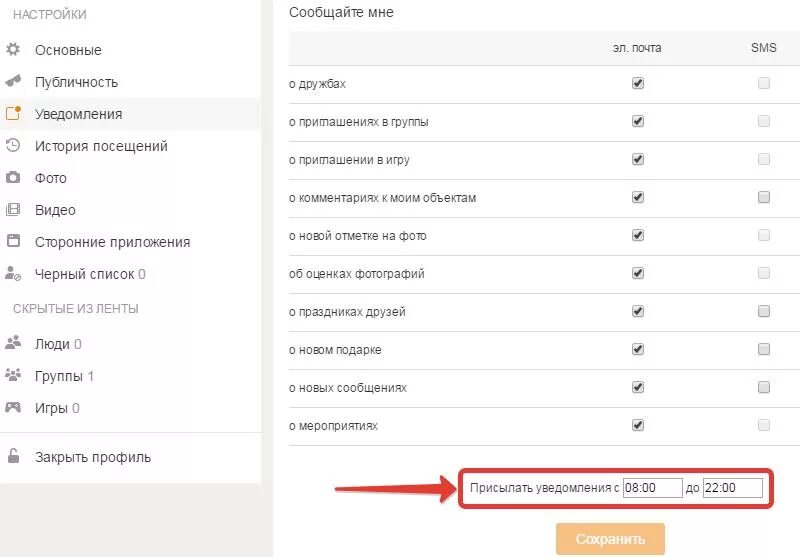The height and width of the screenshot is (557, 800).
Task: Open the start time 08:00 selector
Action: (x=651, y=489)
